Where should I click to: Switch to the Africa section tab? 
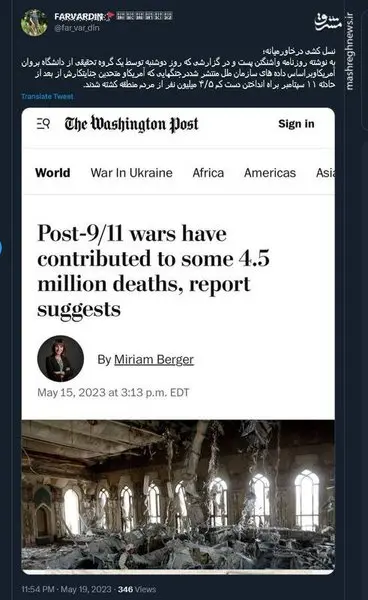(208, 173)
